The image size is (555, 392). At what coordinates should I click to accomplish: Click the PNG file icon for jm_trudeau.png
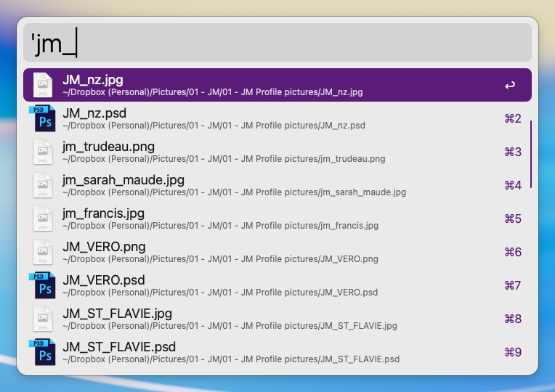coord(43,152)
